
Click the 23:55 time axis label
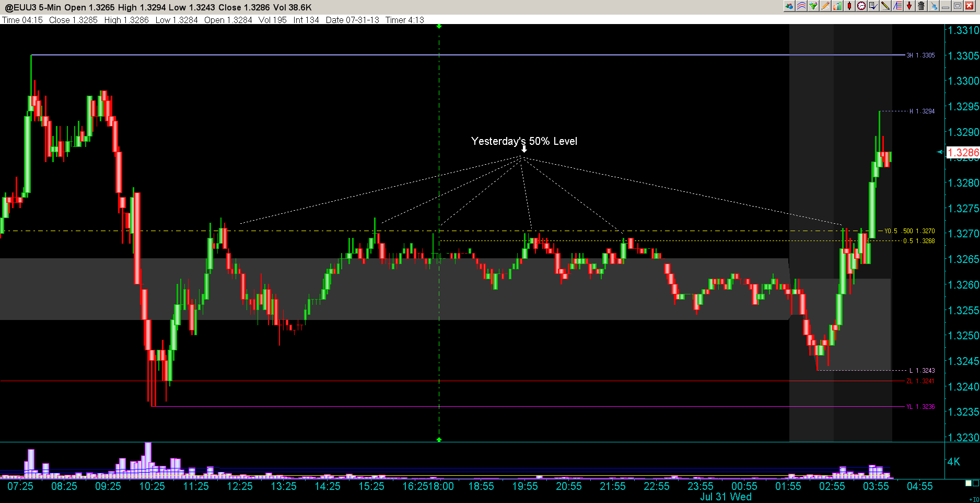pyautogui.click(x=701, y=486)
